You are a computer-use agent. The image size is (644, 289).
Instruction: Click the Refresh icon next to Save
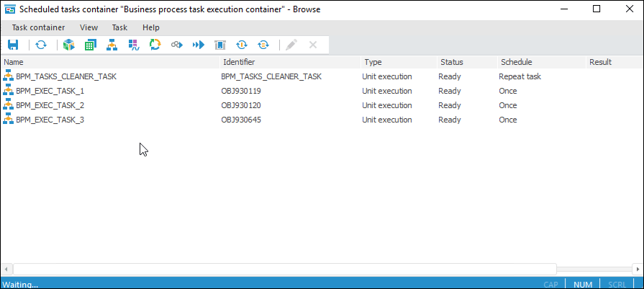pos(41,45)
